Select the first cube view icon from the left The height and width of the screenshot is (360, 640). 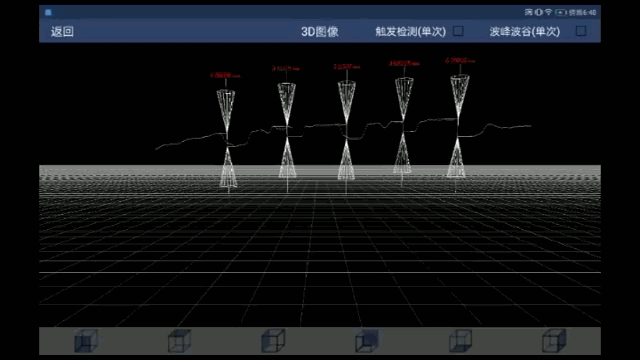click(x=86, y=341)
